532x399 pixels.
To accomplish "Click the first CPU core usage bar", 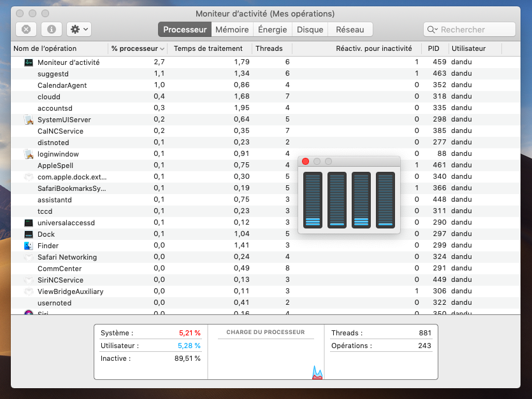I will pyautogui.click(x=312, y=200).
